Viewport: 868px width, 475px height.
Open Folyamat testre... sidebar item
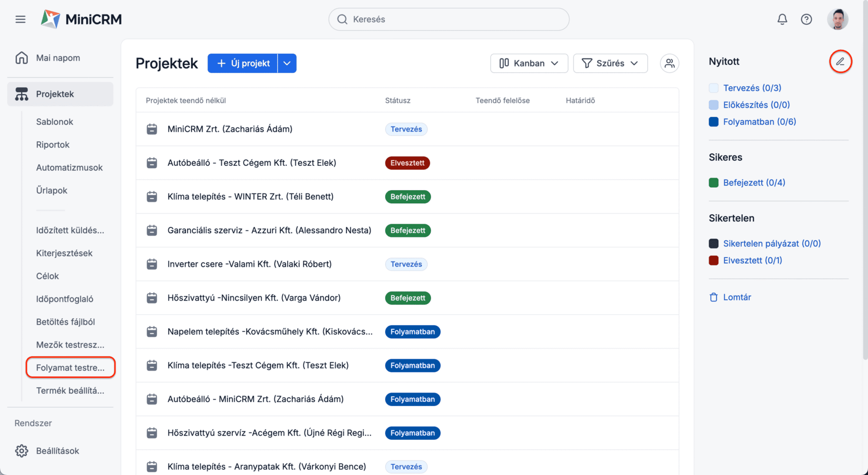pos(70,367)
